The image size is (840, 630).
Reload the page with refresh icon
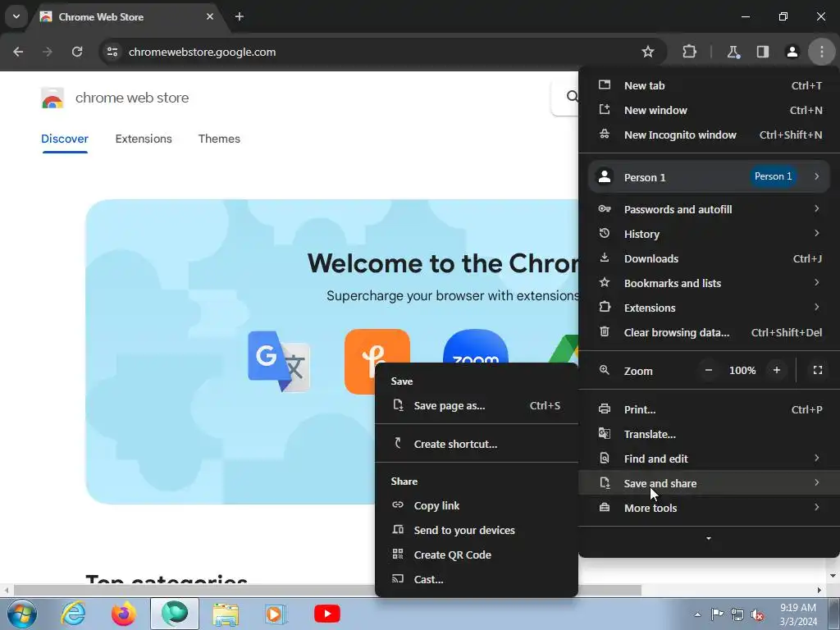point(77,52)
